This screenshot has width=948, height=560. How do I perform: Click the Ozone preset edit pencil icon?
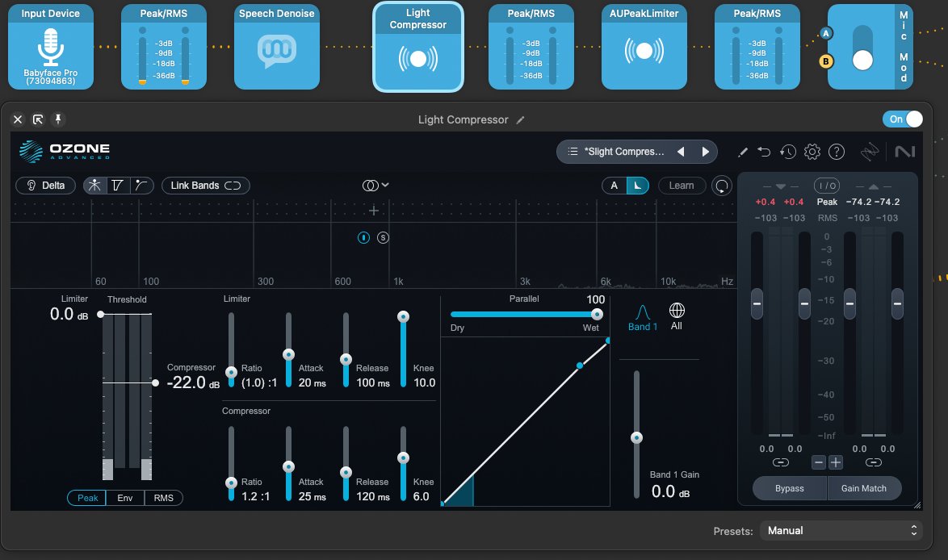click(742, 152)
